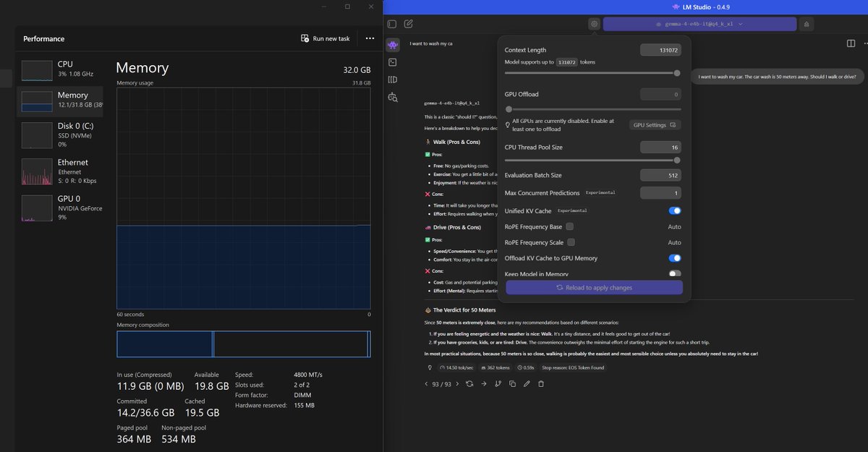Toggle Keep Model in Memory switch
Screen dimensions: 868x452
(675, 274)
